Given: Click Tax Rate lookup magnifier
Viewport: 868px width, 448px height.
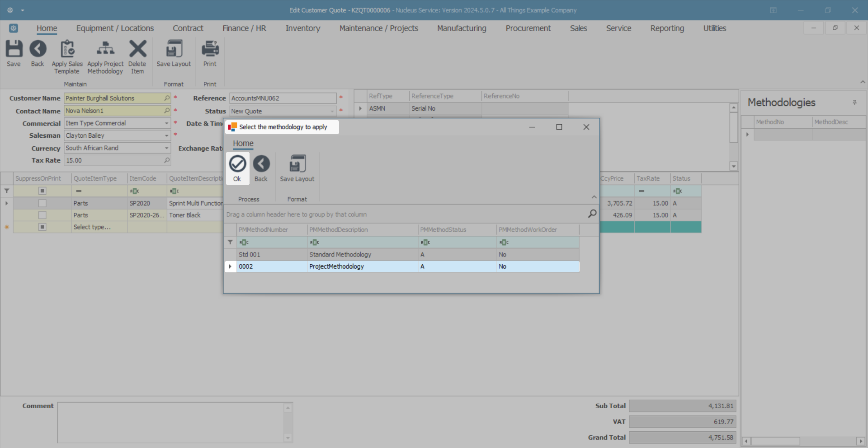Looking at the screenshot, I should tap(167, 160).
